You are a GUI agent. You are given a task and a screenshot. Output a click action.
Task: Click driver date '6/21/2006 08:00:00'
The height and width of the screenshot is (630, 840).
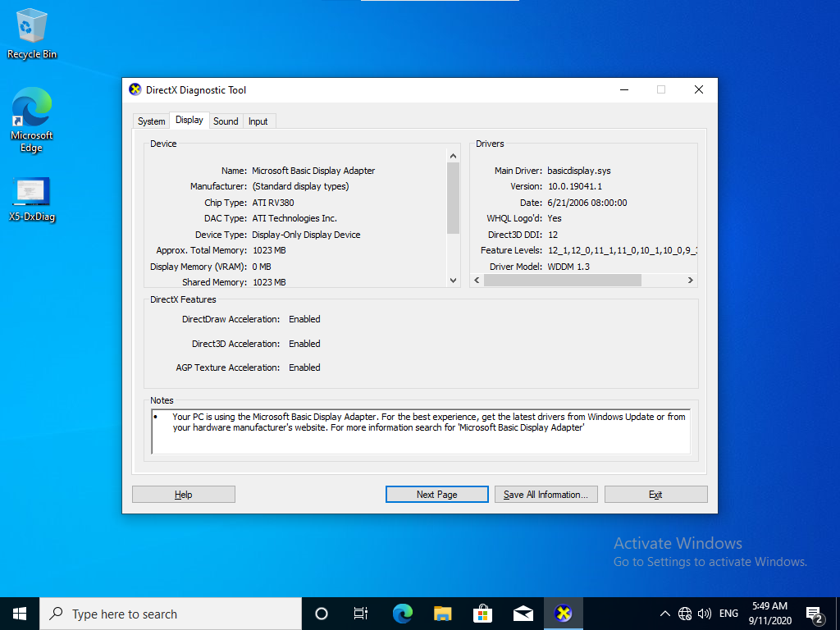coord(587,203)
